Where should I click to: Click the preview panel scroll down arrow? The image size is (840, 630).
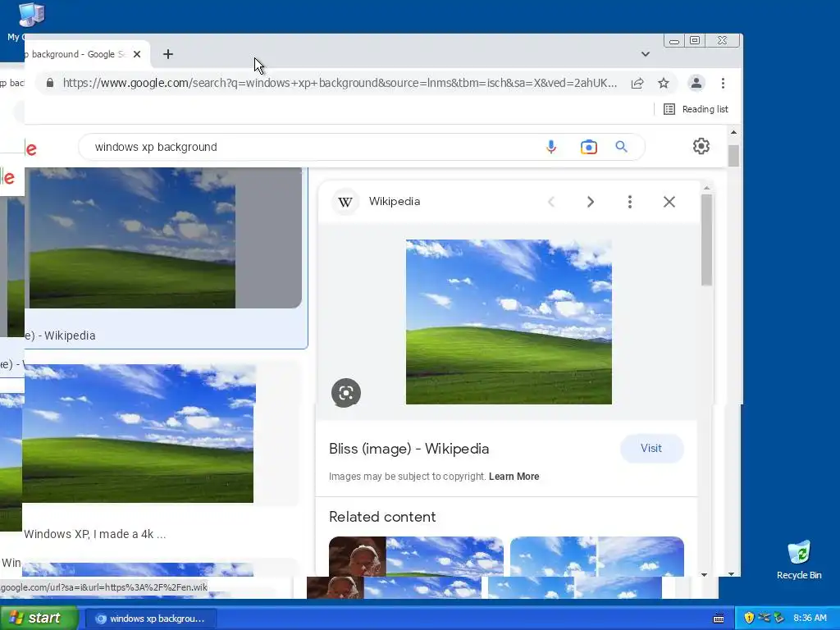[704, 575]
